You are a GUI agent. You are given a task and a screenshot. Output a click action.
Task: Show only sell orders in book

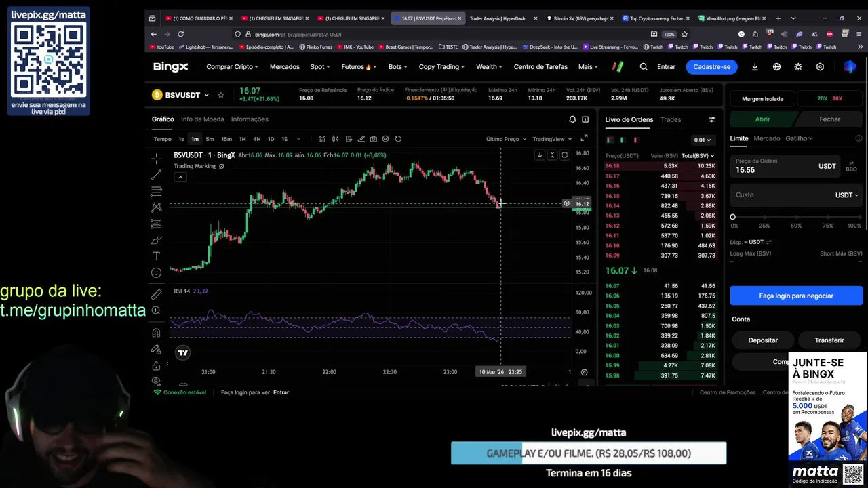pyautogui.click(x=636, y=140)
